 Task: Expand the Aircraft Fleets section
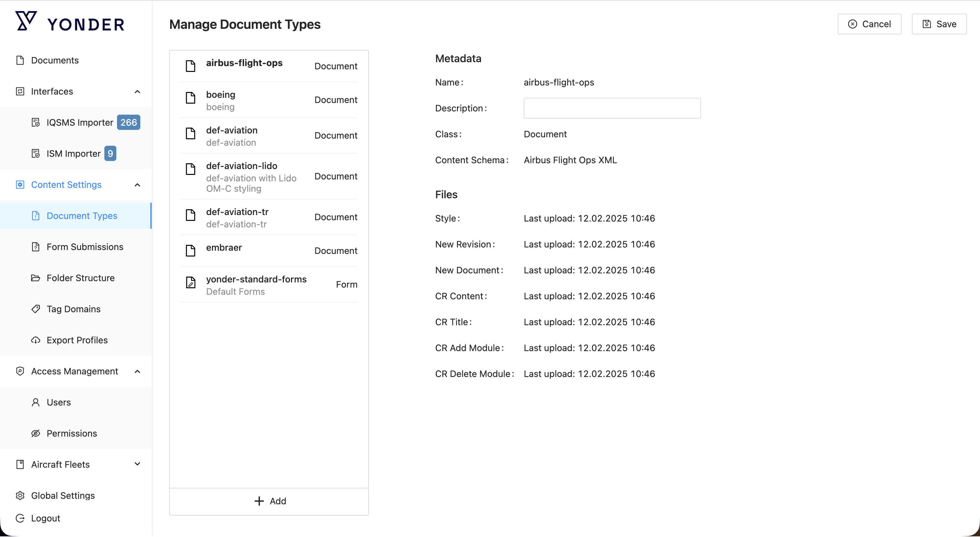137,464
